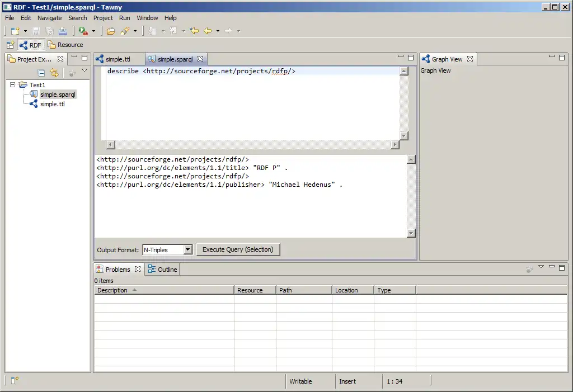Open the Navigate menu
The height and width of the screenshot is (392, 573).
tap(50, 18)
